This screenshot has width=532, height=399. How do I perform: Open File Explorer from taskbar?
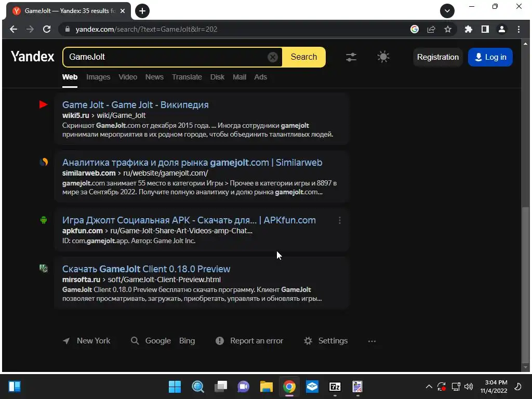click(x=267, y=387)
